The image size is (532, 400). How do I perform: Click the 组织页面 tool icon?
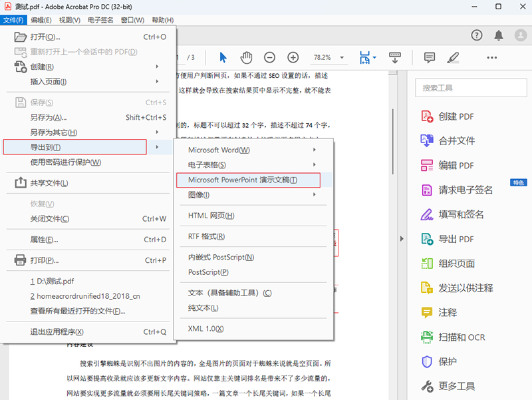[427, 264]
